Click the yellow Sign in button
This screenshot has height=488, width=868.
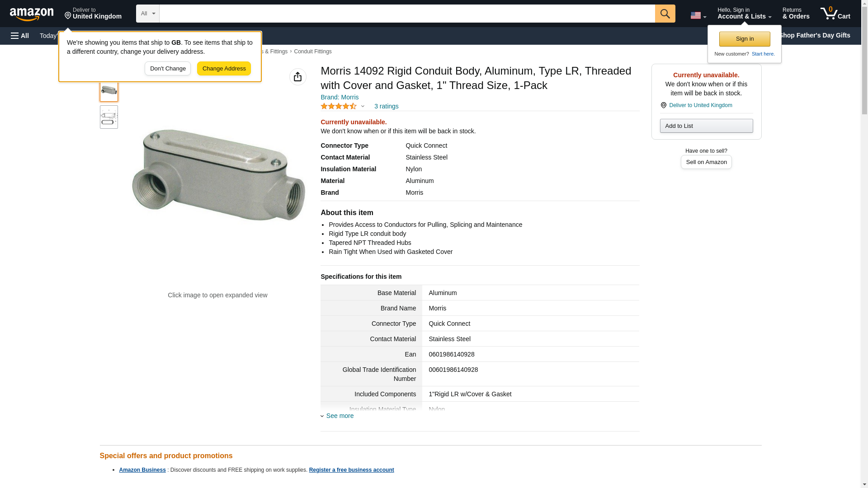point(745,39)
